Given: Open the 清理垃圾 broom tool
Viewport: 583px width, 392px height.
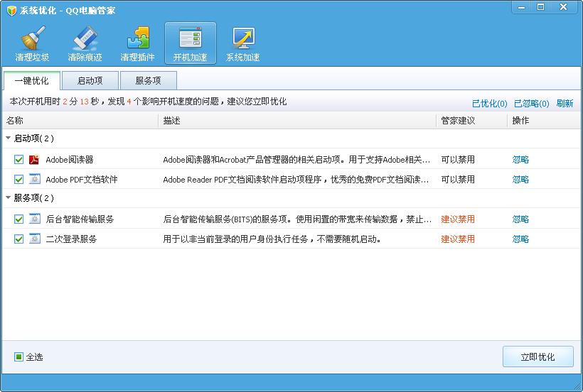Looking at the screenshot, I should coord(32,44).
